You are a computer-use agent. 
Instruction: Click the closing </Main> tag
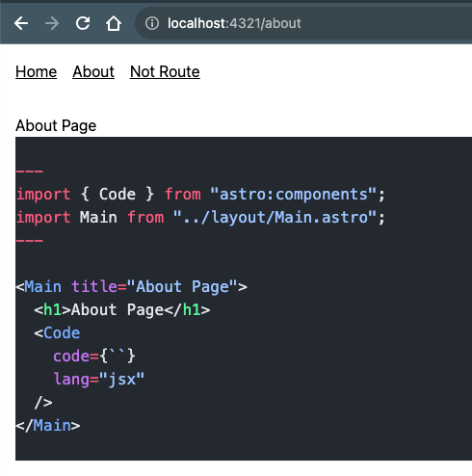tap(48, 426)
